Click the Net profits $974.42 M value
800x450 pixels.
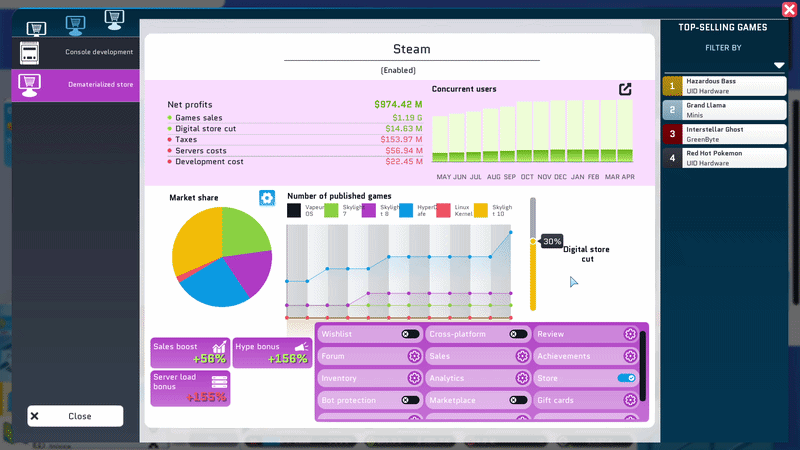point(398,105)
